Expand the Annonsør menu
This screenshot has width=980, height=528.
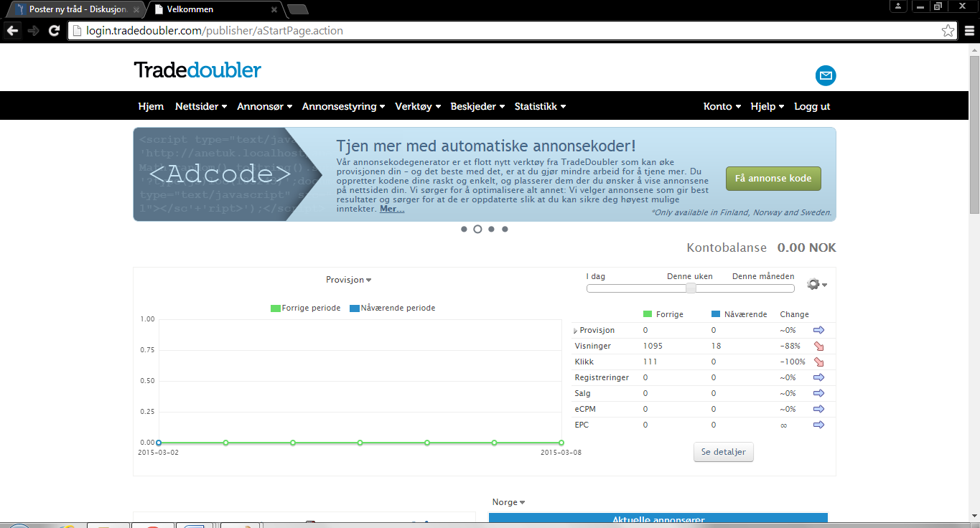coord(264,106)
